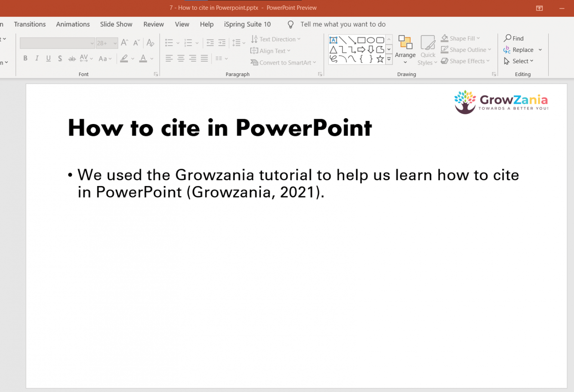
Task: Expand the Shape Effects menu
Action: 465,61
